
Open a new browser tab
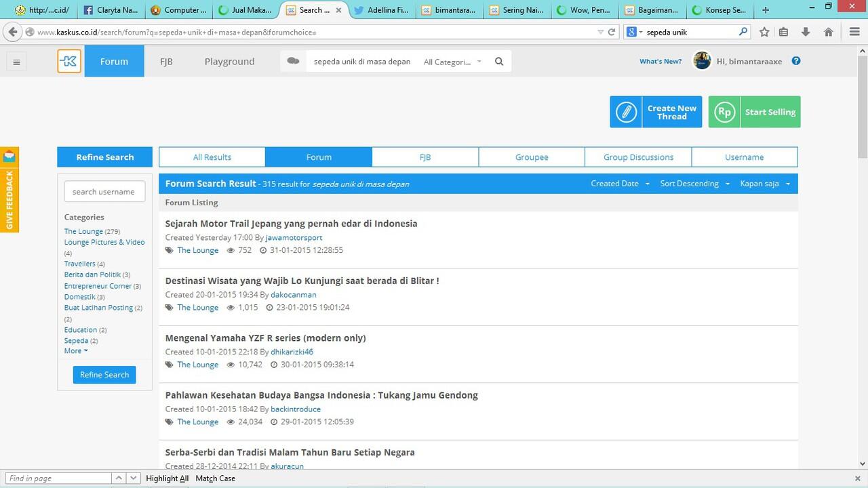coord(766,10)
